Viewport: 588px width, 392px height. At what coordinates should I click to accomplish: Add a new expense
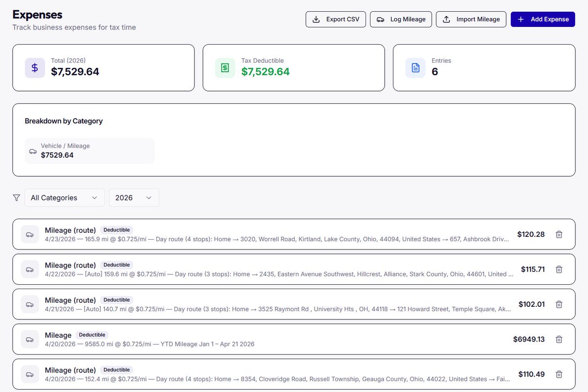(543, 19)
